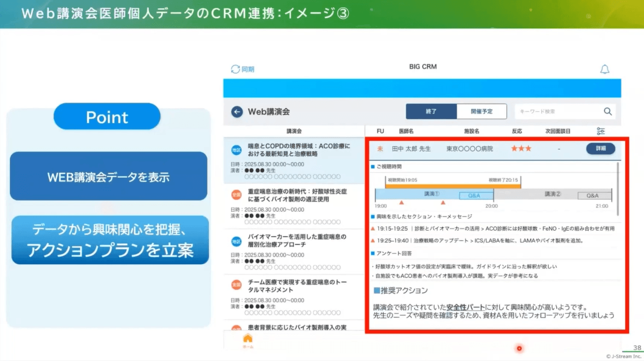The width and height of the screenshot is (644, 361).
Task: Click the 地区 badge on the ACO lecture
Action: tap(236, 150)
